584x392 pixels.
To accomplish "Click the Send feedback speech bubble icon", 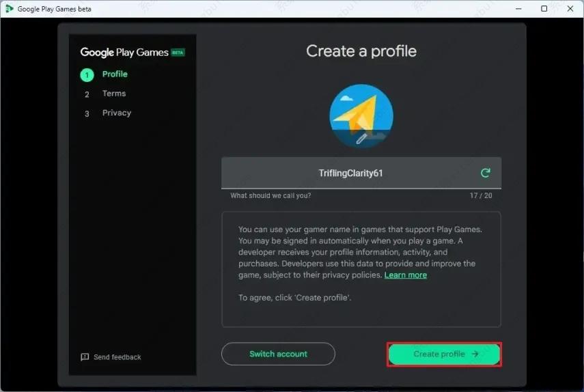I will pyautogui.click(x=85, y=357).
